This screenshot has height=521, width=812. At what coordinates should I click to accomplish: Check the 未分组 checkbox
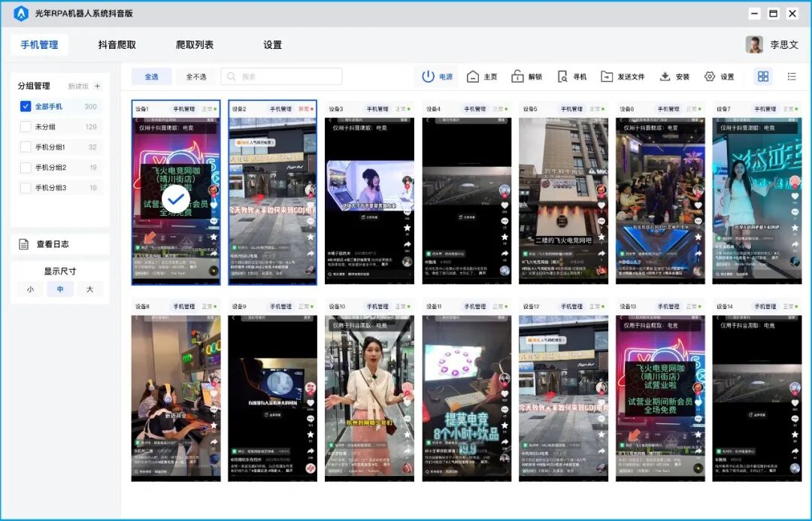click(x=26, y=126)
